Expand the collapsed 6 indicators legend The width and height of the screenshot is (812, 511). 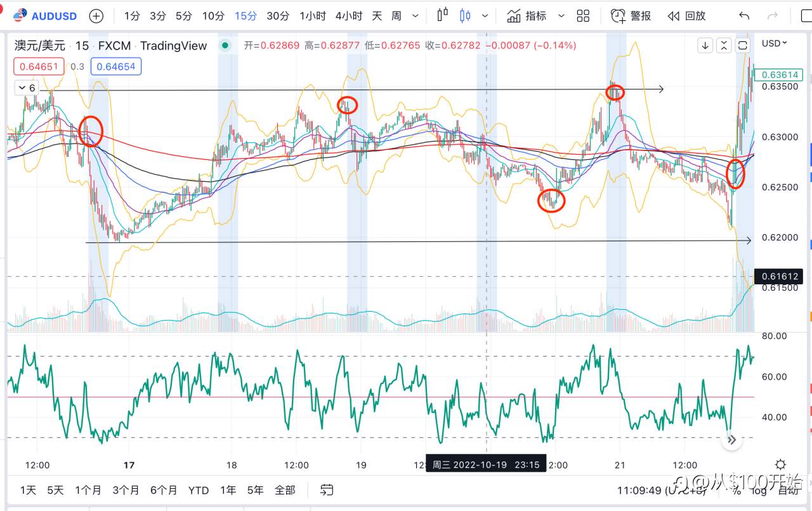[x=27, y=88]
